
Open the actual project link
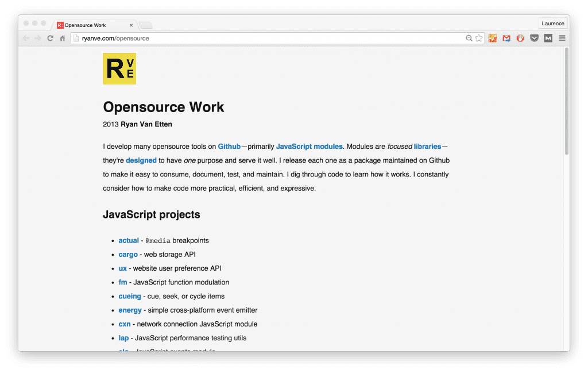coord(129,241)
